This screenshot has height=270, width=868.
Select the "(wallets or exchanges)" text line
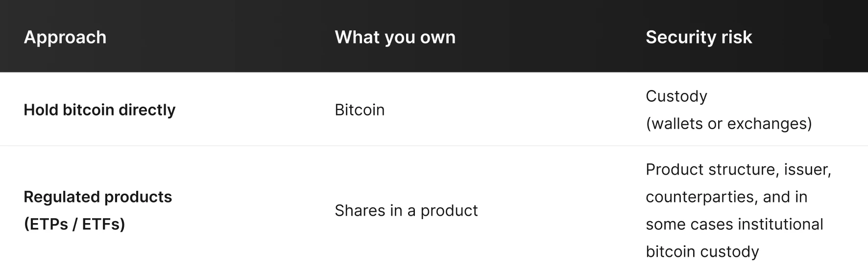[x=728, y=123]
